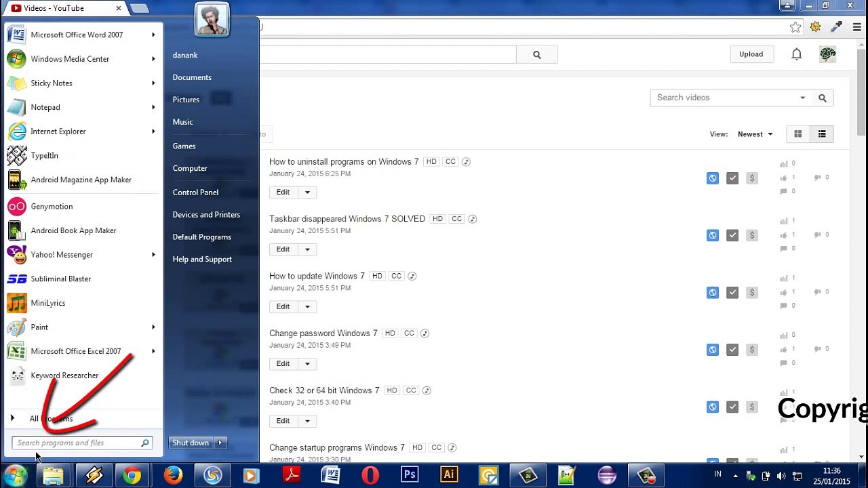The width and height of the screenshot is (868, 488).
Task: Click Search programs and files box
Action: (82, 443)
